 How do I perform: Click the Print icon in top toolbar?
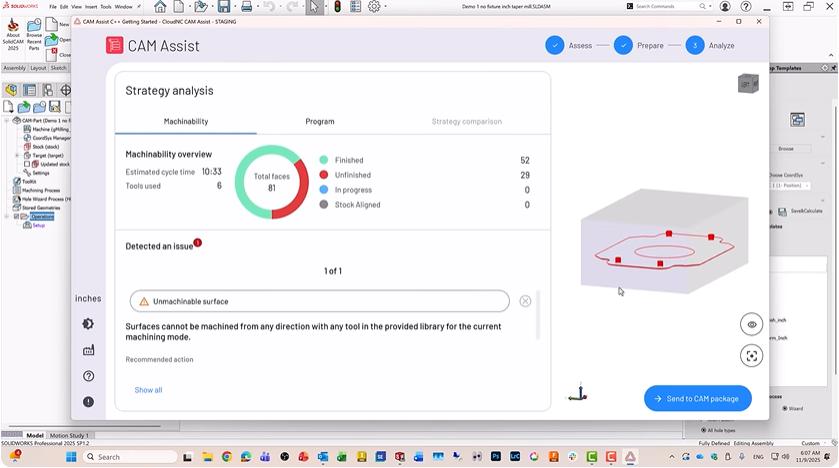pyautogui.click(x=246, y=6)
